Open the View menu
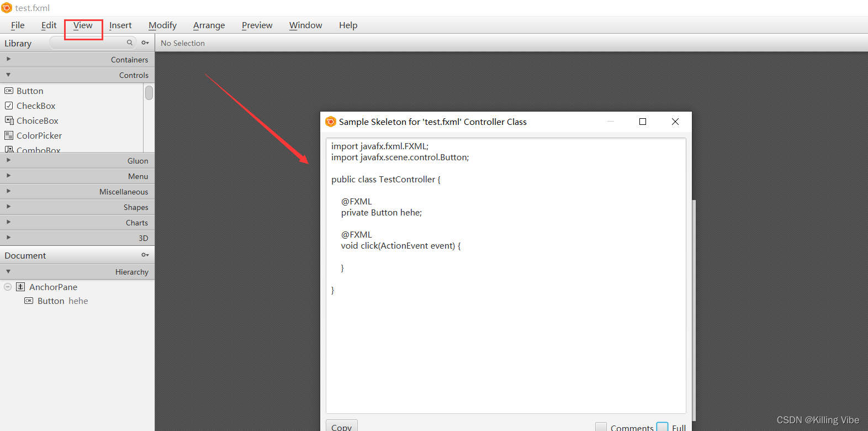The height and width of the screenshot is (431, 868). (83, 25)
